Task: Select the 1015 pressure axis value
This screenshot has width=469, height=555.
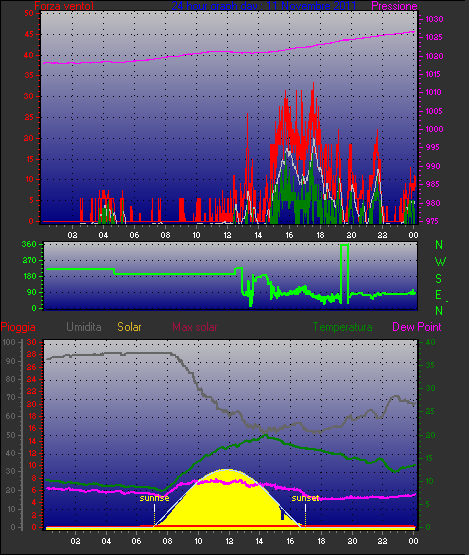Action: point(434,74)
